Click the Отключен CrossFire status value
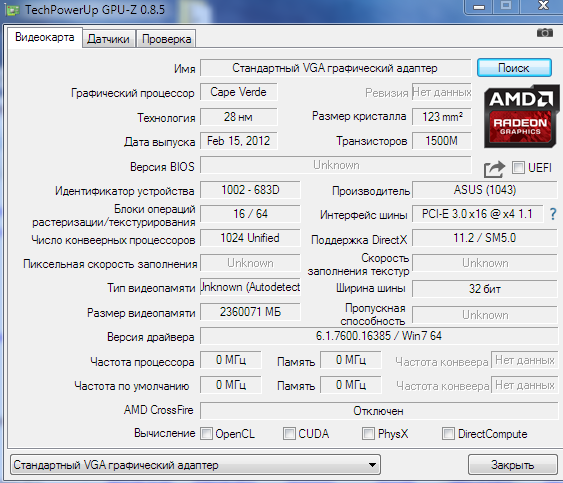The height and width of the screenshot is (483, 563). [379, 411]
